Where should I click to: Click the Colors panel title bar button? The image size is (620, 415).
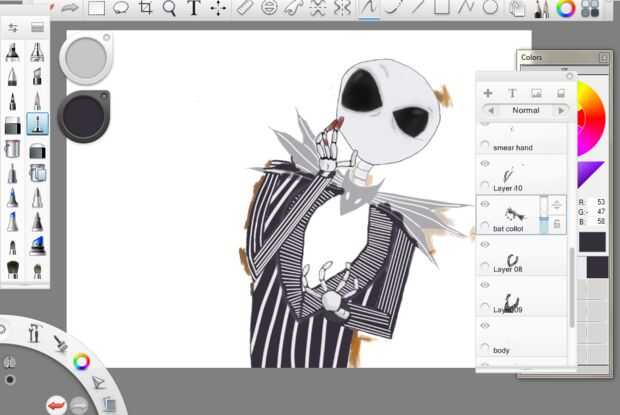[x=604, y=58]
